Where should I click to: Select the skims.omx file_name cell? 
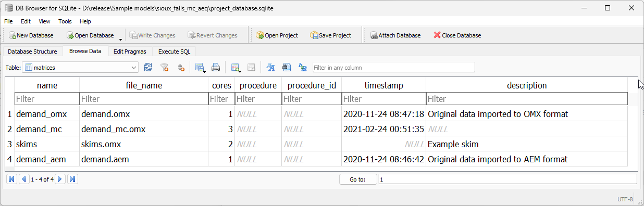144,144
